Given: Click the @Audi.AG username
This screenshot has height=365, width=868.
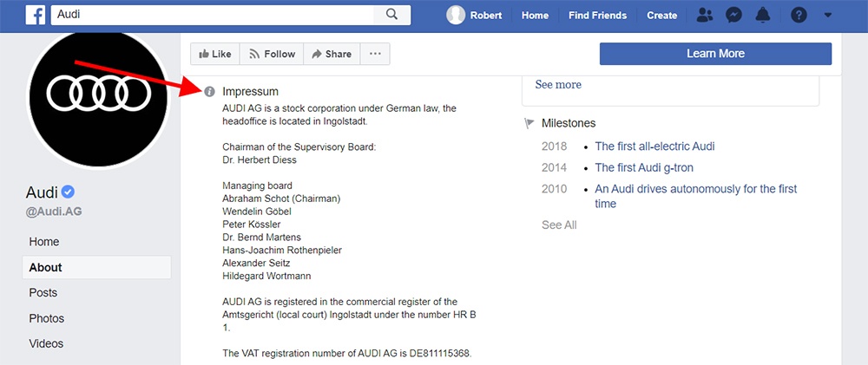Looking at the screenshot, I should pyautogui.click(x=54, y=212).
